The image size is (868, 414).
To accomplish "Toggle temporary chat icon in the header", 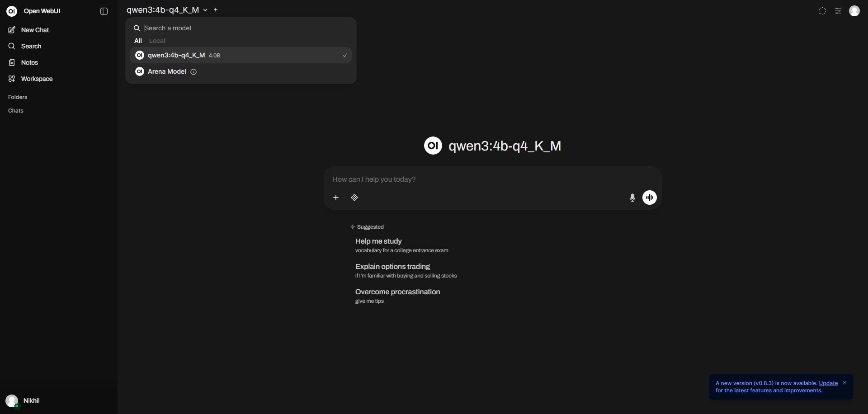I will (822, 11).
